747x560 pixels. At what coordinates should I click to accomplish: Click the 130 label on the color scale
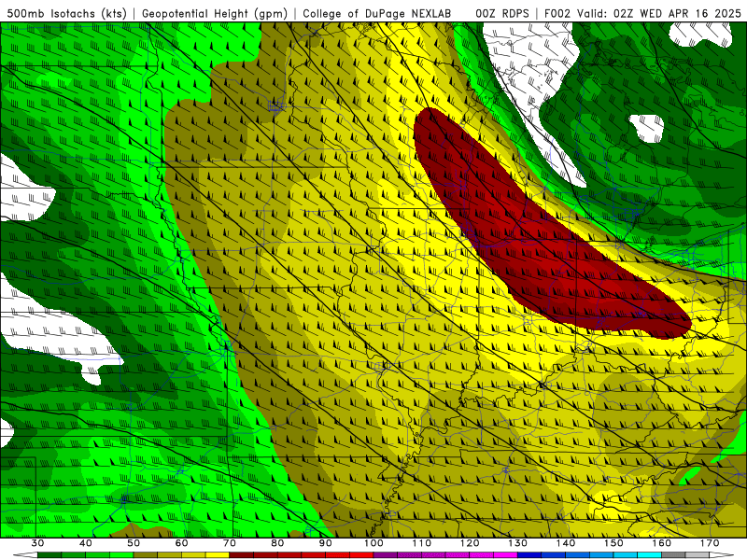point(517,543)
